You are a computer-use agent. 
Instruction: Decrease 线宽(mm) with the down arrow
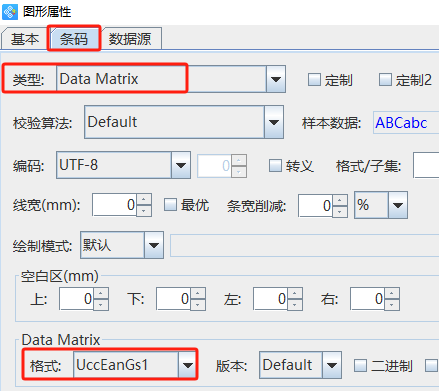[144, 211]
